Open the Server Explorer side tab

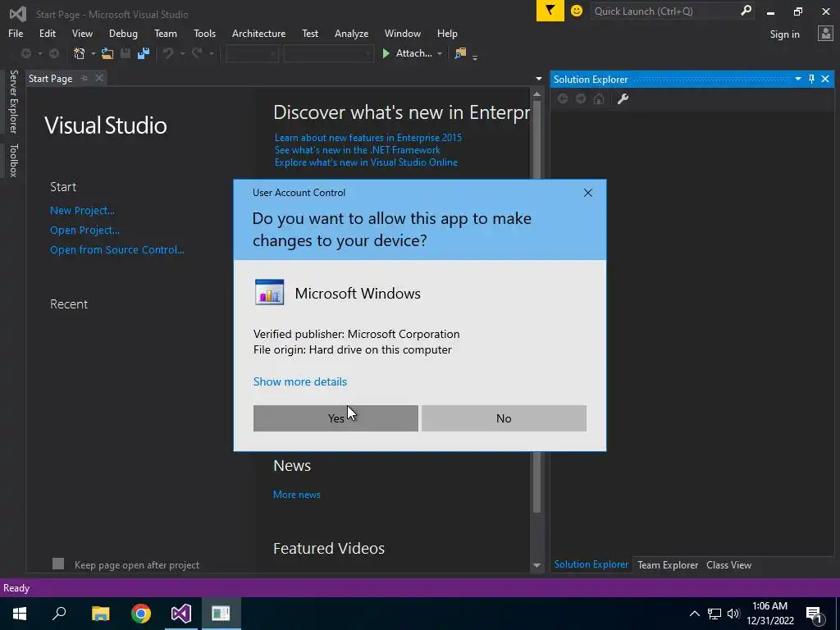[13, 101]
